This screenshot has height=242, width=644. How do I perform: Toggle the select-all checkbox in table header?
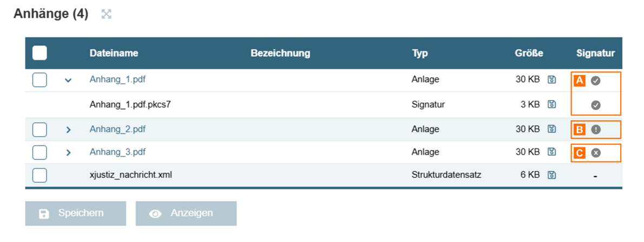(x=40, y=53)
